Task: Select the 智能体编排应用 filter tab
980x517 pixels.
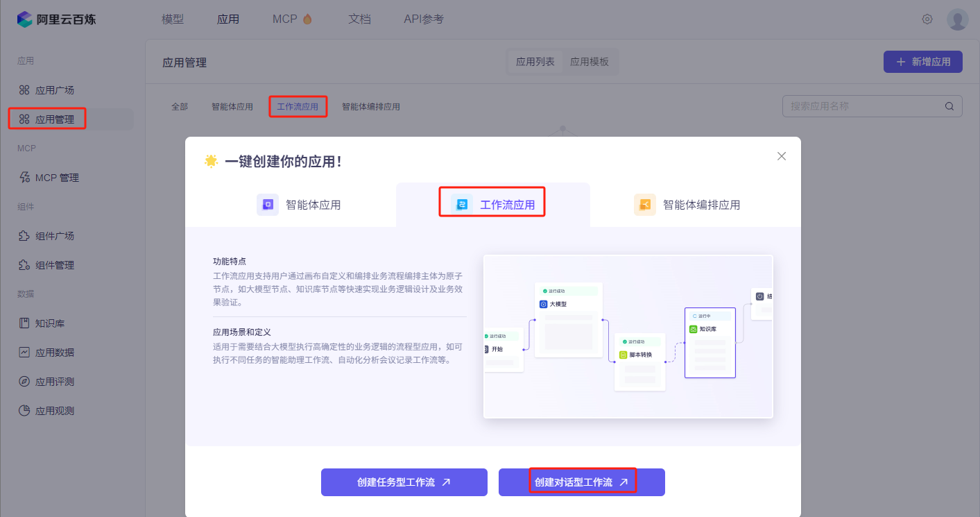Action: pyautogui.click(x=371, y=107)
